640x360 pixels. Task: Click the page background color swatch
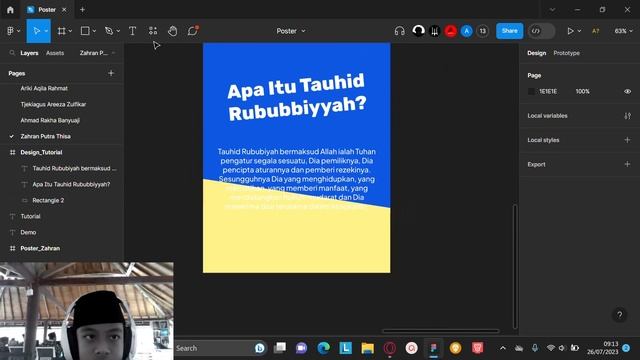(531, 91)
